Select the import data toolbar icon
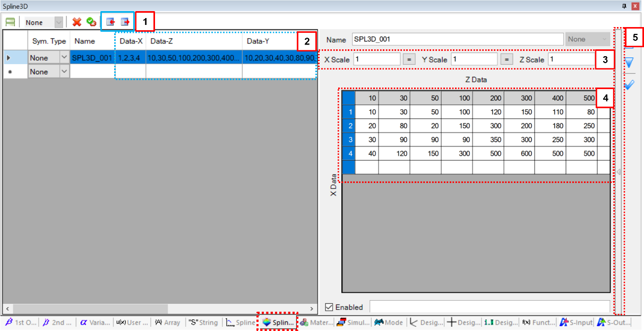 pyautogui.click(x=109, y=22)
